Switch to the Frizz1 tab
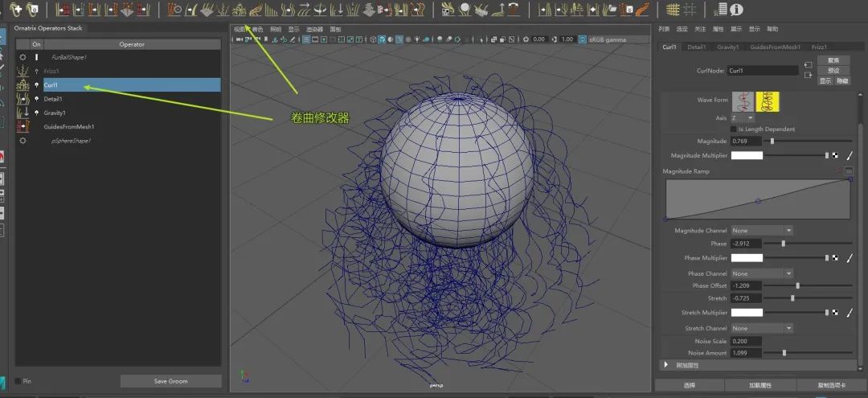This screenshot has height=398, width=868. click(819, 47)
